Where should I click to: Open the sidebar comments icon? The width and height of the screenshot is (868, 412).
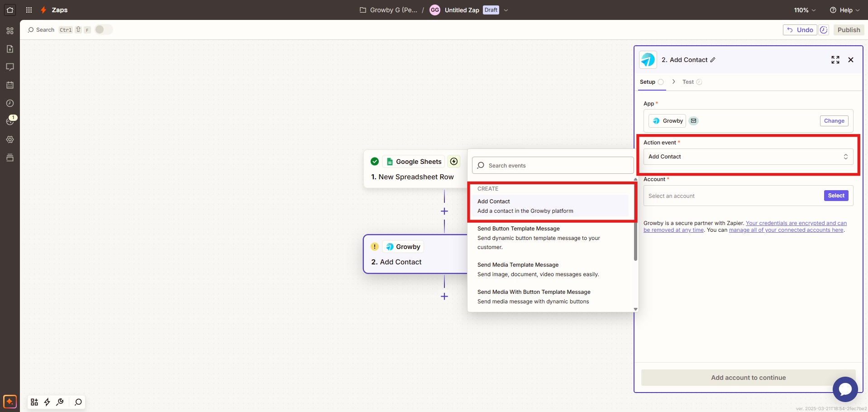[10, 67]
